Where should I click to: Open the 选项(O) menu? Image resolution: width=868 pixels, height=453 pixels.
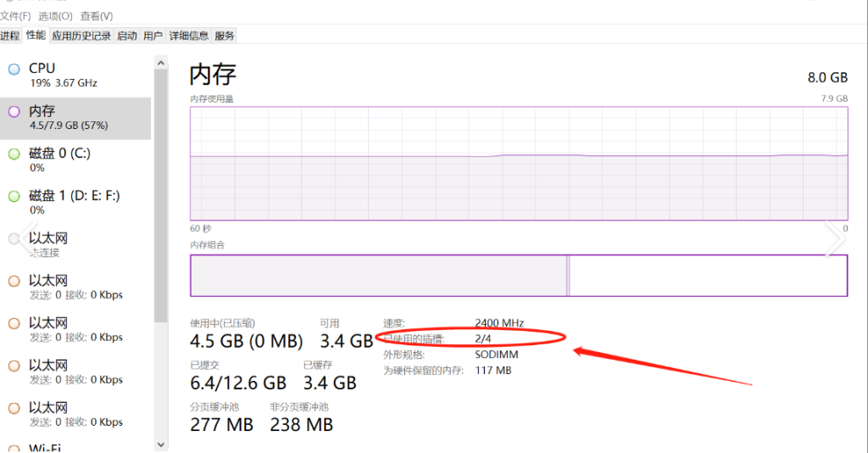tap(55, 16)
